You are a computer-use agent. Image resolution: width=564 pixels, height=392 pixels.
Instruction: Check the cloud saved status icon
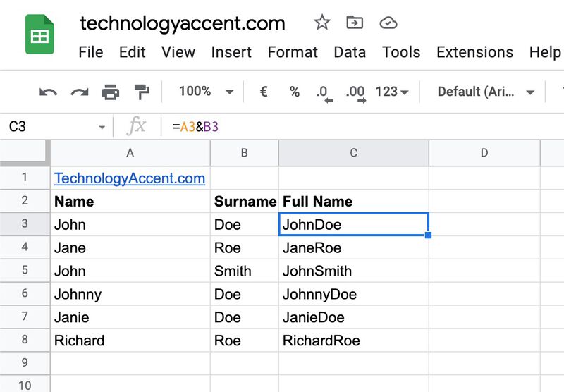point(388,23)
